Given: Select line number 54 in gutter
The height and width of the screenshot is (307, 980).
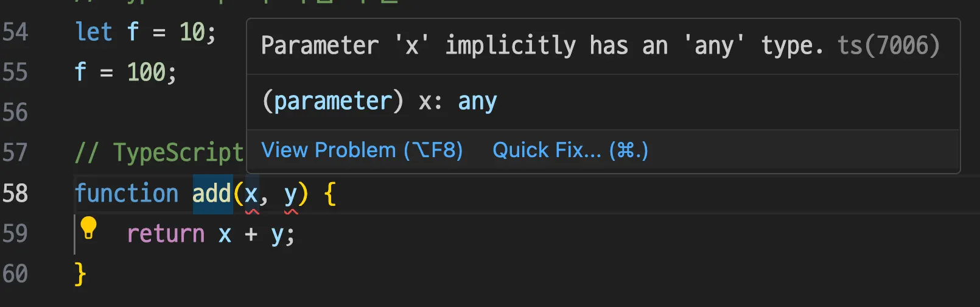Looking at the screenshot, I should tap(15, 32).
